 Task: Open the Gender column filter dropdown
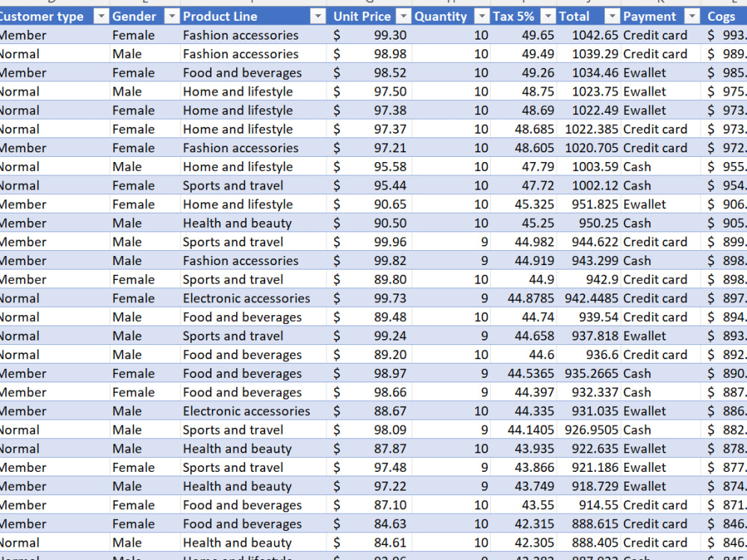172,16
